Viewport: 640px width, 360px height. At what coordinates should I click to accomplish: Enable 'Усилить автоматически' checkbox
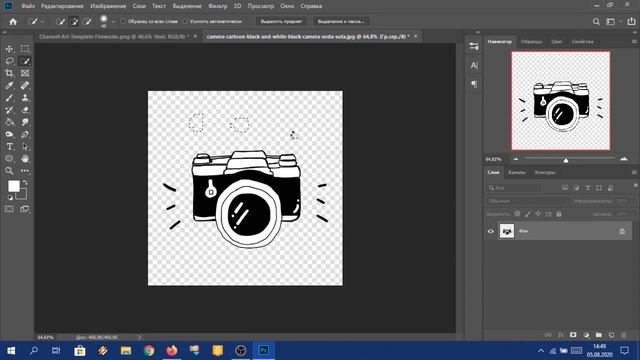tap(185, 21)
